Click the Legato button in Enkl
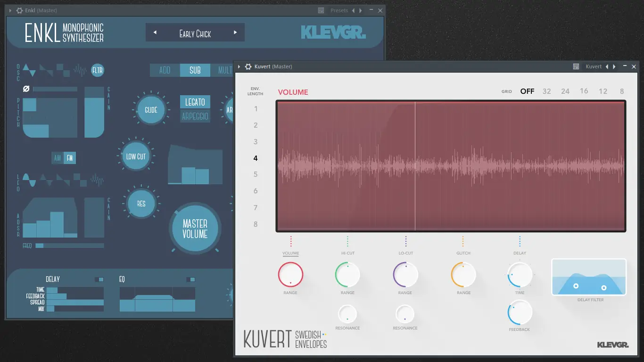The image size is (644, 362). 195,102
